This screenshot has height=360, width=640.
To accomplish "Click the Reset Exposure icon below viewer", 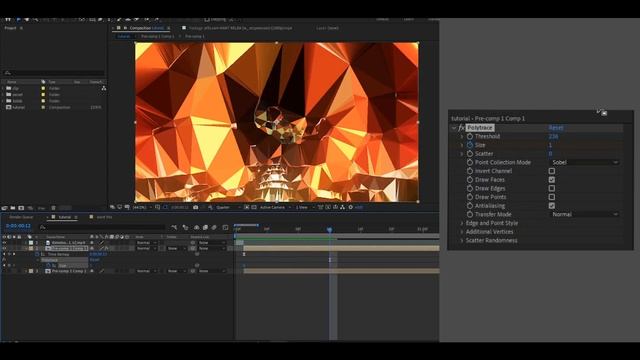I will [351, 207].
